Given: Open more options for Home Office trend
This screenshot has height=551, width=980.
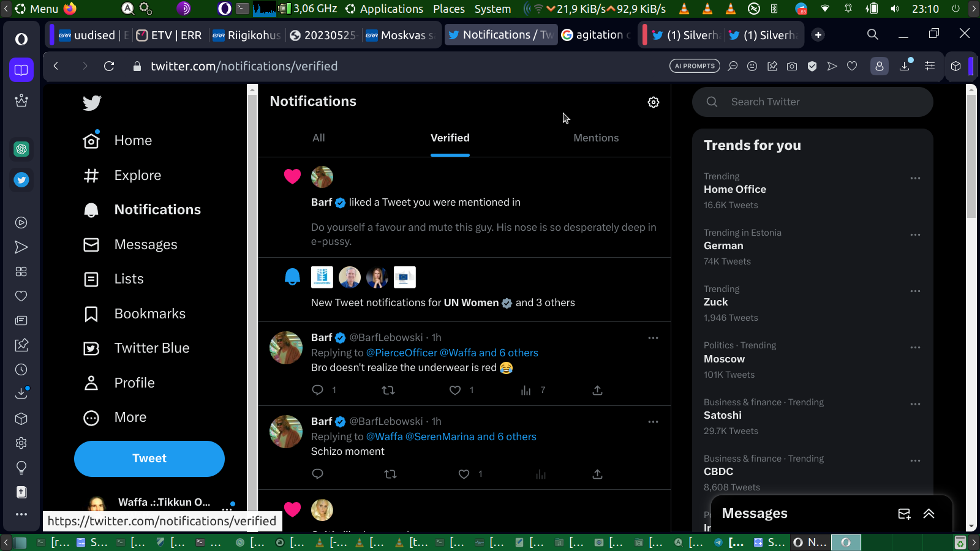Looking at the screenshot, I should click(x=915, y=178).
